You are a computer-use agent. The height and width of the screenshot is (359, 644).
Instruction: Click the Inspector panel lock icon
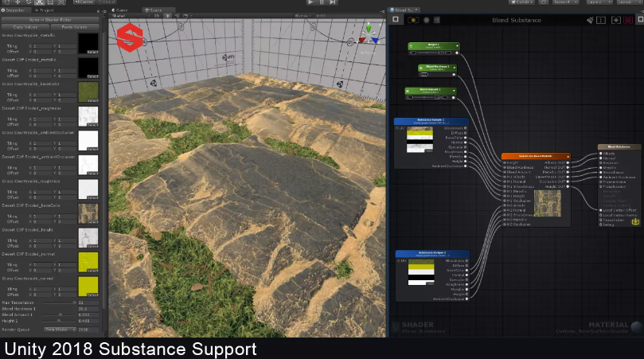click(98, 10)
